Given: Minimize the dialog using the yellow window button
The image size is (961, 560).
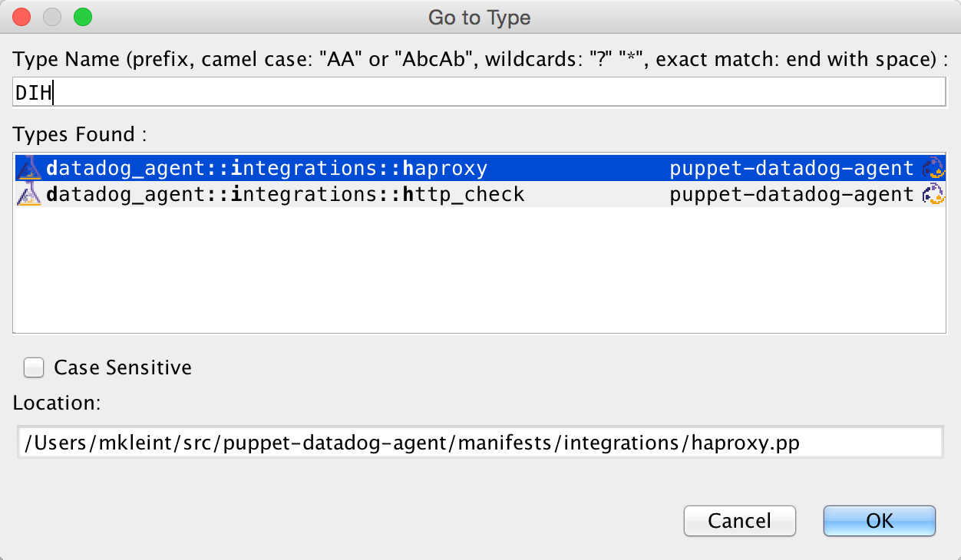Looking at the screenshot, I should [x=52, y=16].
